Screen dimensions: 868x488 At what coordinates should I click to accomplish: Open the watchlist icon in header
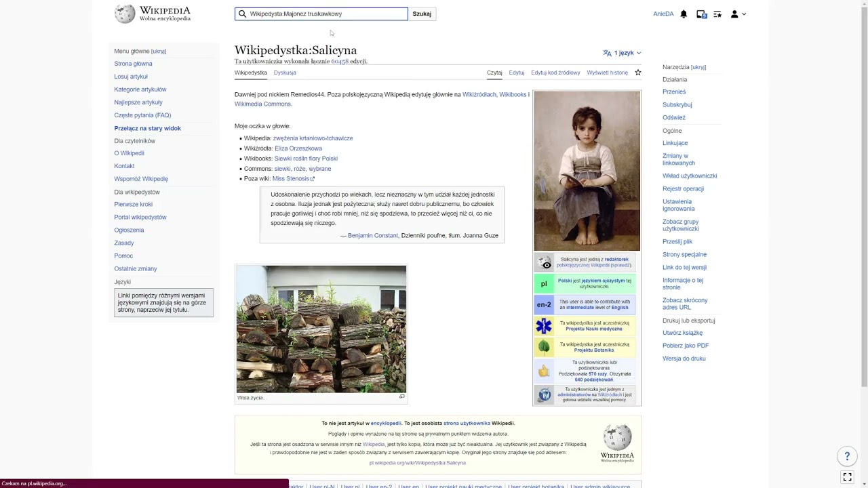(x=717, y=14)
